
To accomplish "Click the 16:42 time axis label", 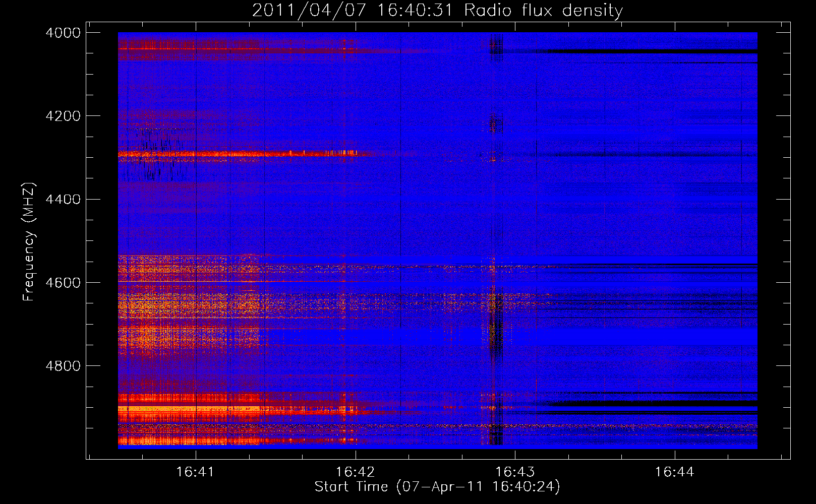I will (x=355, y=472).
